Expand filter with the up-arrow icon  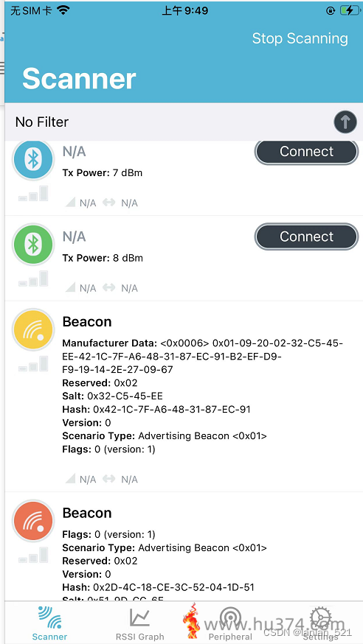[345, 122]
